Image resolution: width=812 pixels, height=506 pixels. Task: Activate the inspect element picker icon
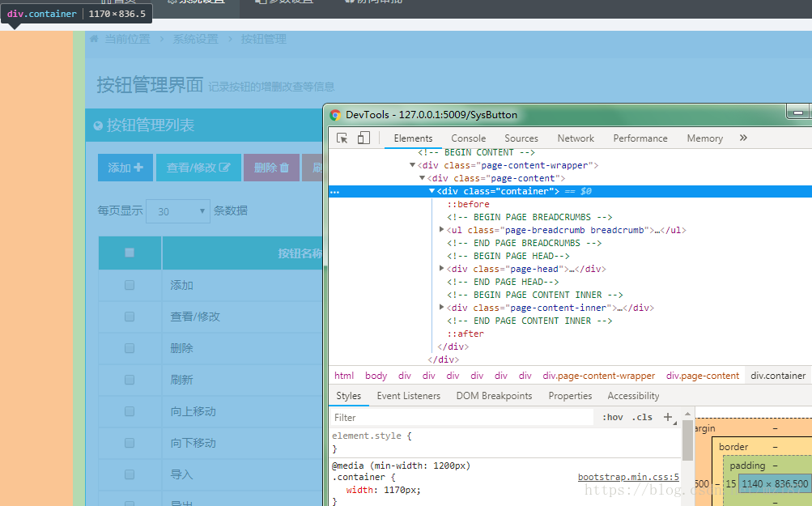(x=342, y=138)
